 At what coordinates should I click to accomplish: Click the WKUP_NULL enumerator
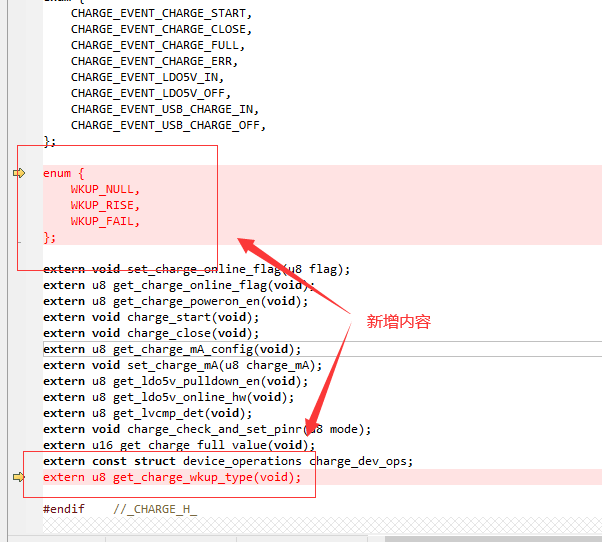105,189
